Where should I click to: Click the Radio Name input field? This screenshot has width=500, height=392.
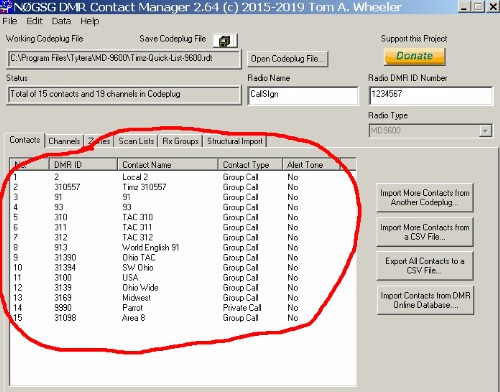click(x=303, y=96)
